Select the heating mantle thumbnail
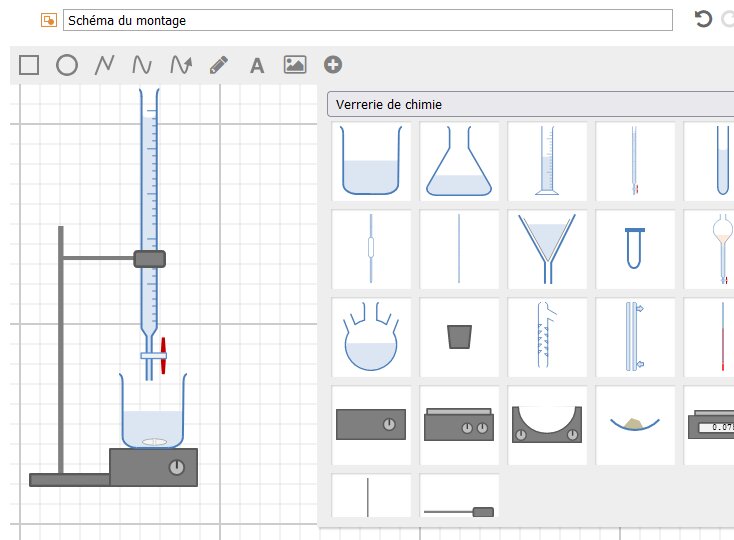 coord(547,424)
